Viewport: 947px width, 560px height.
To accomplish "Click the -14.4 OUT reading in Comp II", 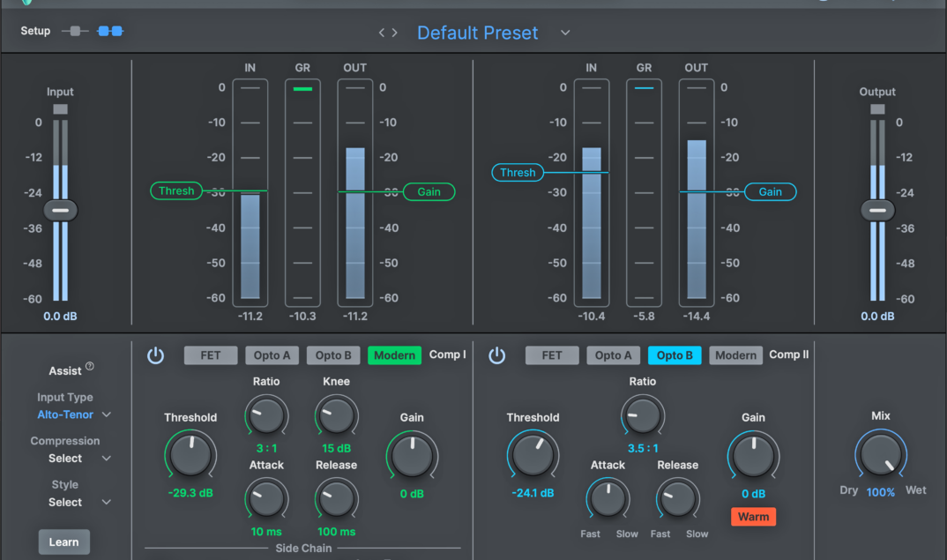I will pos(697,316).
